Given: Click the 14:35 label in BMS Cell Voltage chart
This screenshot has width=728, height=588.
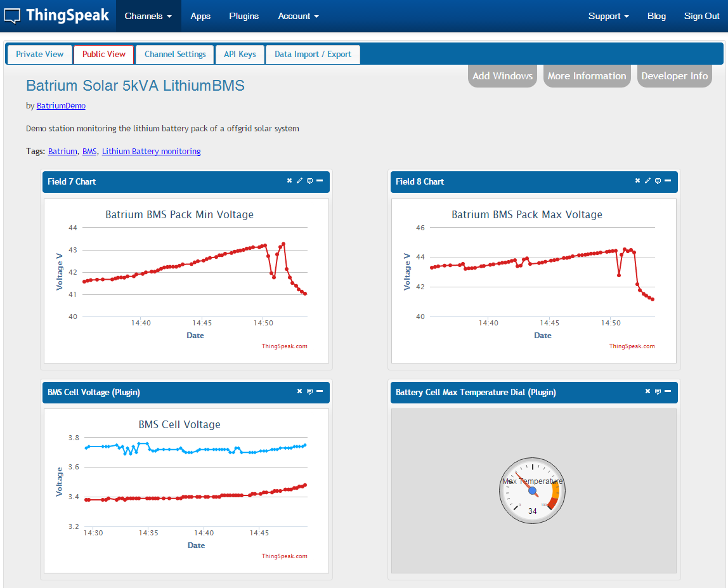Looking at the screenshot, I should point(148,533).
